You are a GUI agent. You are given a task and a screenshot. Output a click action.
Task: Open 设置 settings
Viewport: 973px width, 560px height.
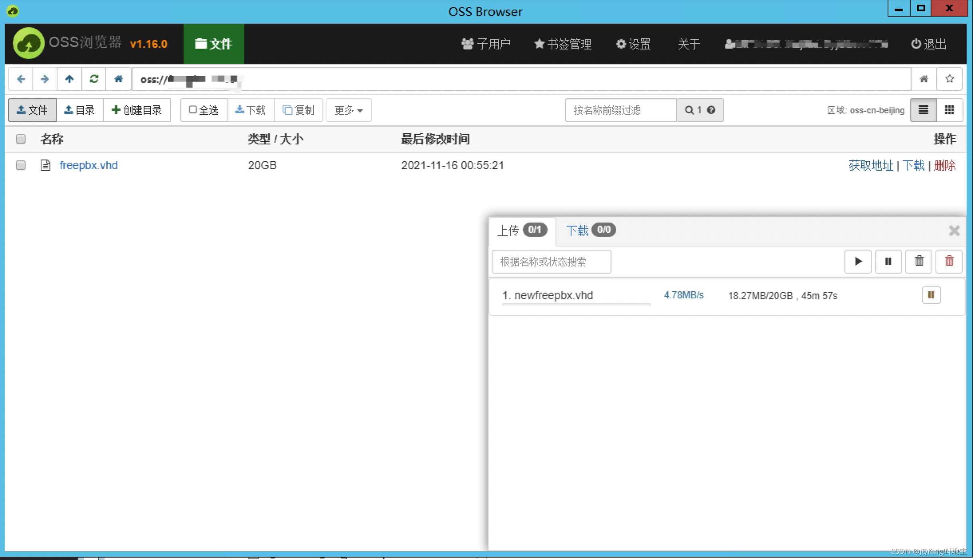click(633, 44)
